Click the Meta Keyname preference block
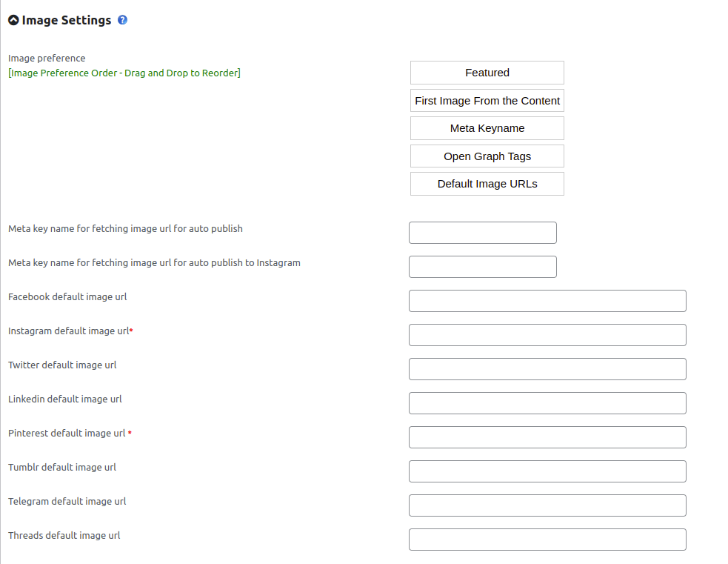The height and width of the screenshot is (564, 728). click(x=487, y=127)
